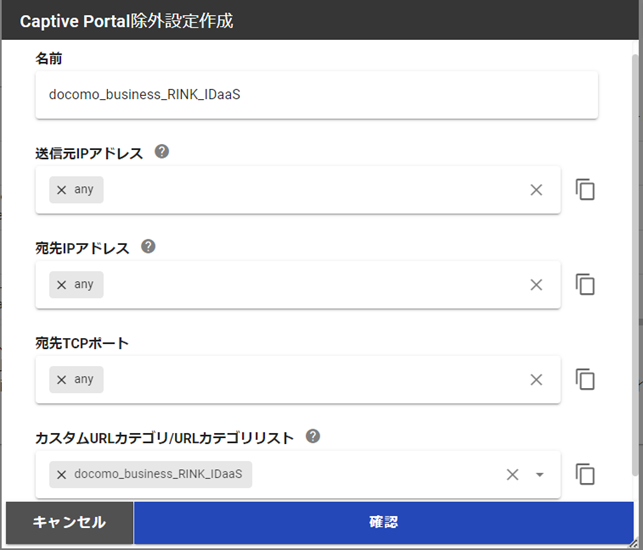Remove the any chip in 送信元IPアドレス
This screenshot has width=643, height=550.
(x=62, y=190)
